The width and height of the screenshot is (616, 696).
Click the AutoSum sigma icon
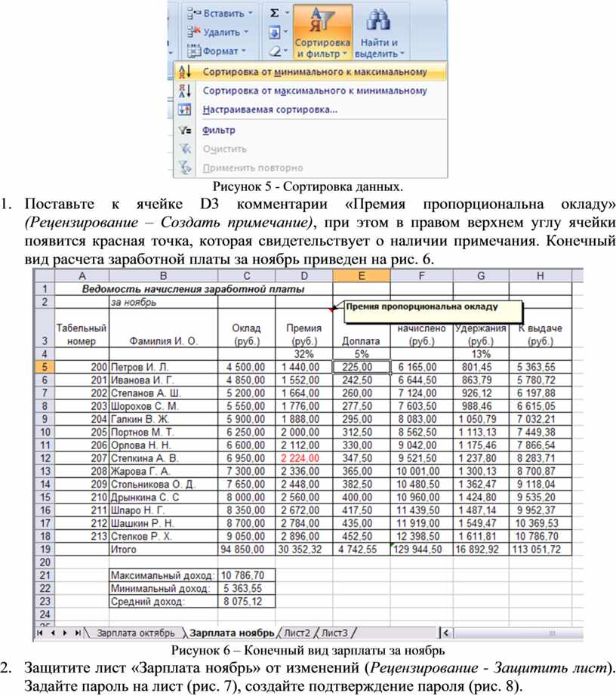coord(274,13)
